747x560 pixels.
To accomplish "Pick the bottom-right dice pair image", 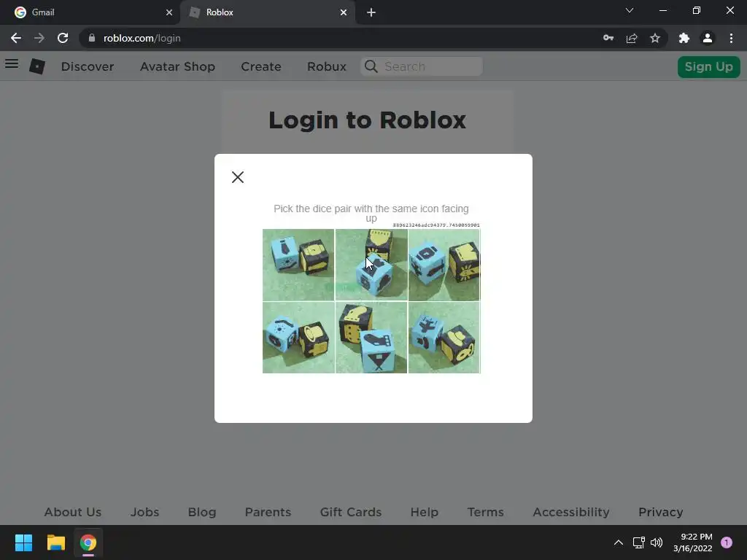I will (444, 338).
